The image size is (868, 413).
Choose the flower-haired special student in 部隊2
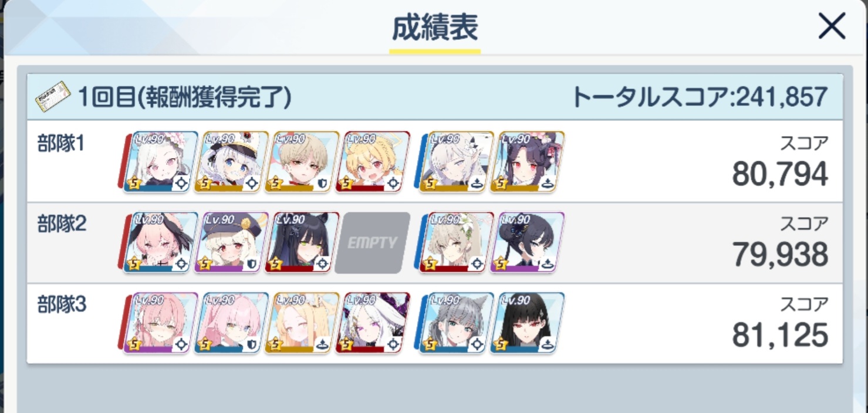(457, 242)
